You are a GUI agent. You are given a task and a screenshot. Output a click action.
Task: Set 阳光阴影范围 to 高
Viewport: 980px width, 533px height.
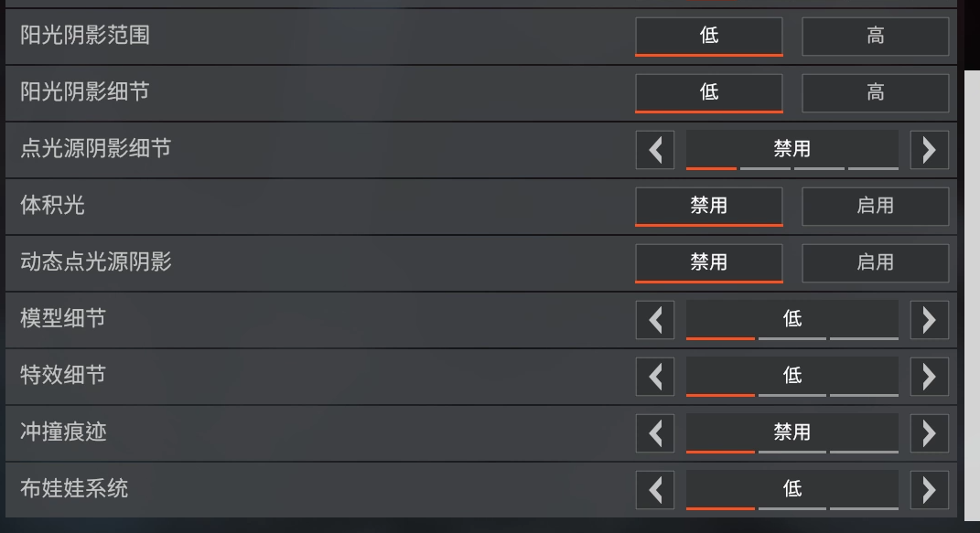pos(875,36)
